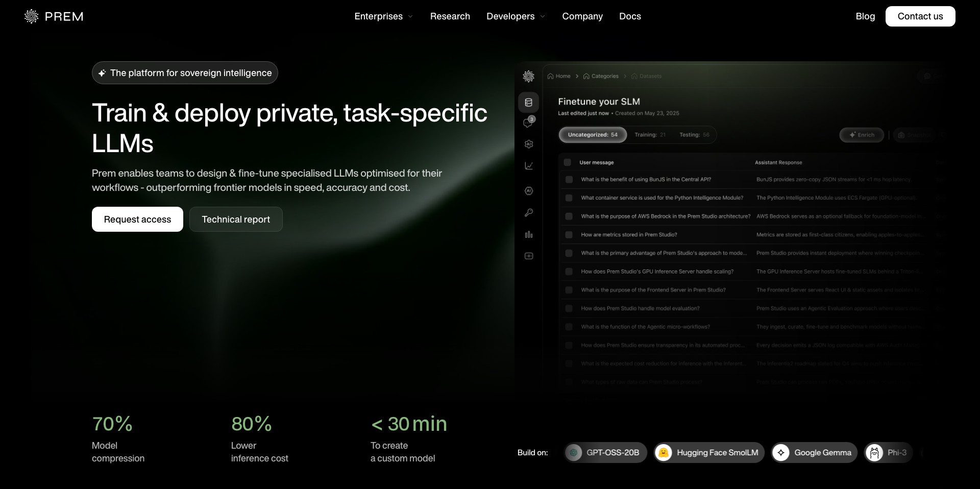Click the 80% Lower inference cost stat
980x489 pixels.
pos(259,439)
